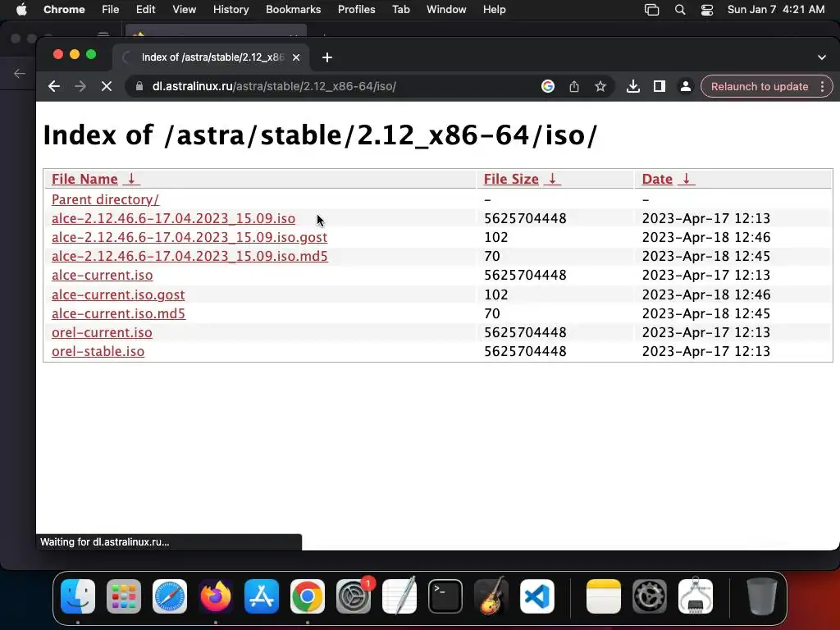Close the Index of /astra tab
Image resolution: width=840 pixels, height=630 pixels.
pos(295,57)
